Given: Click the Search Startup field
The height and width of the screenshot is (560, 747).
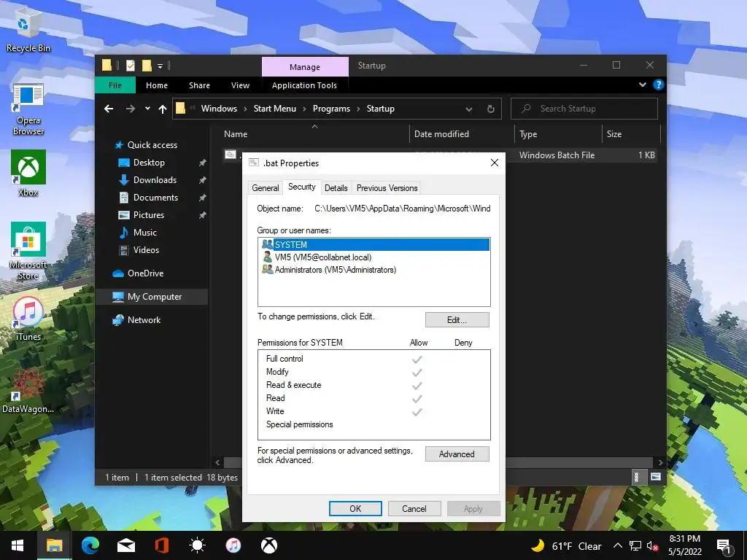Looking at the screenshot, I should pos(584,109).
